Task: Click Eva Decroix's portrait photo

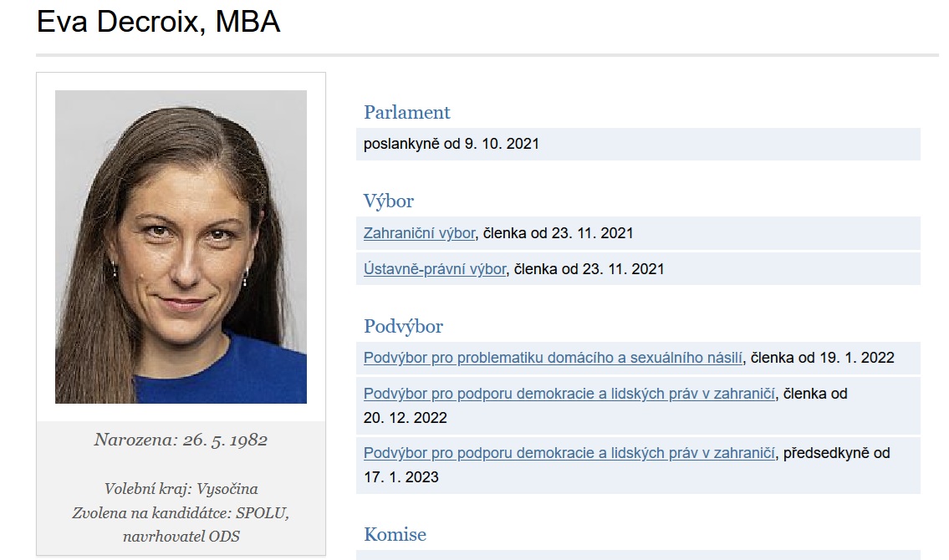Action: (x=181, y=247)
